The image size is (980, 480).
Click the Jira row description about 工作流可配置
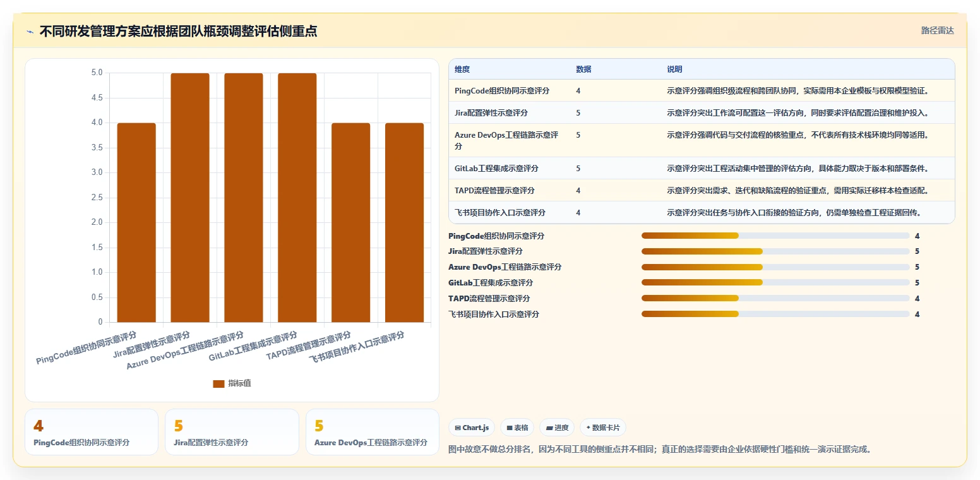pos(798,113)
